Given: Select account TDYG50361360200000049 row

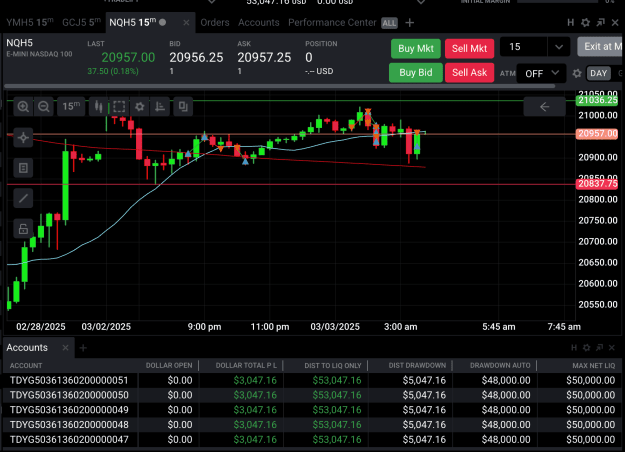Looking at the screenshot, I should pos(312,410).
